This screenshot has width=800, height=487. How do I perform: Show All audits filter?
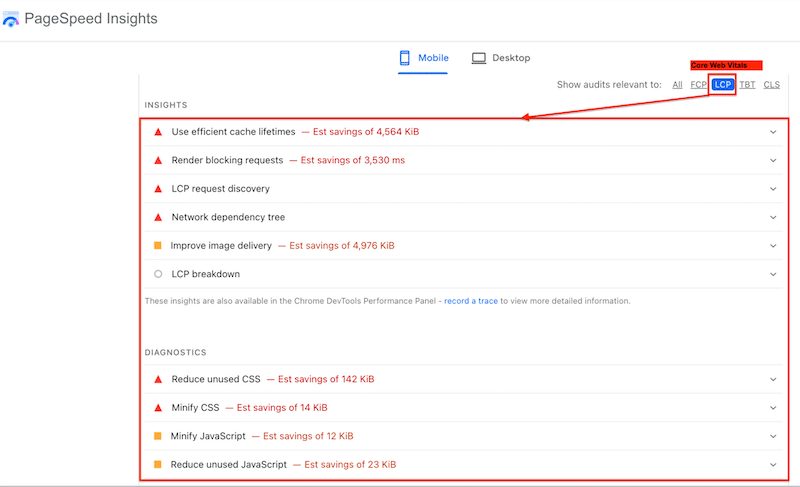click(677, 85)
